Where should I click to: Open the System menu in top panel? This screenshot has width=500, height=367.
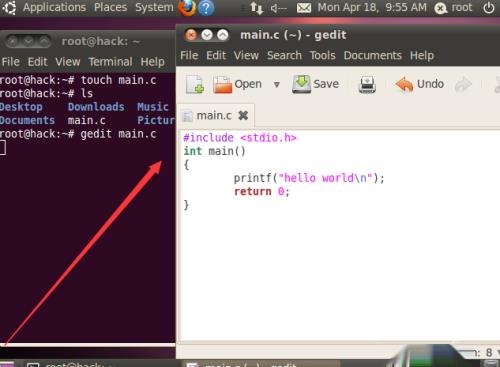154,7
